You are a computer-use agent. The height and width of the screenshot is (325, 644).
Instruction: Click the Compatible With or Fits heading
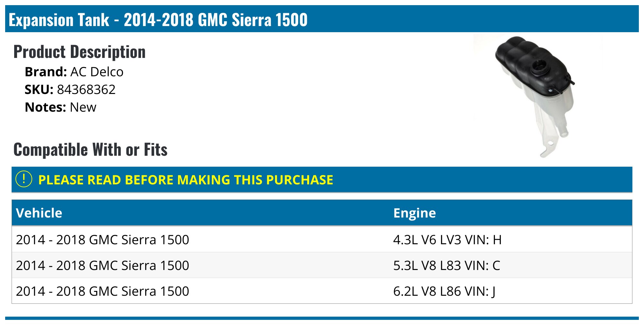click(90, 150)
